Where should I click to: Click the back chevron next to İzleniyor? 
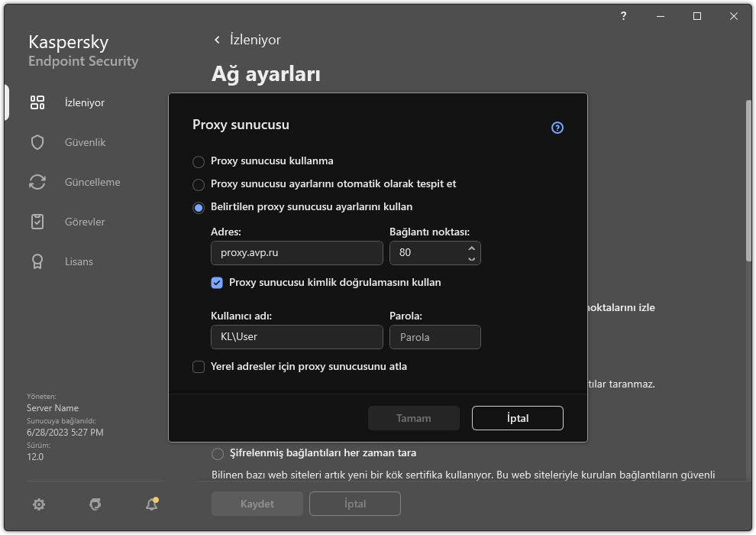[x=217, y=40]
